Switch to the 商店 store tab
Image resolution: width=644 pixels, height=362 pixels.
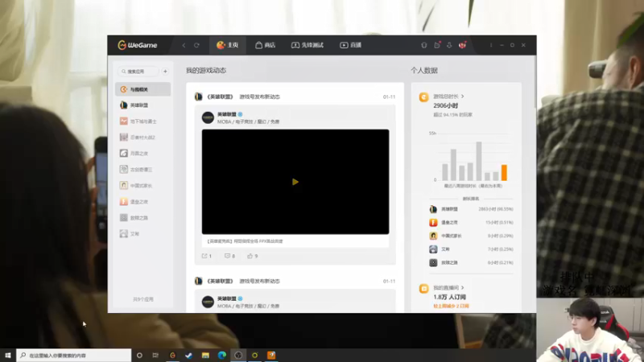(266, 45)
